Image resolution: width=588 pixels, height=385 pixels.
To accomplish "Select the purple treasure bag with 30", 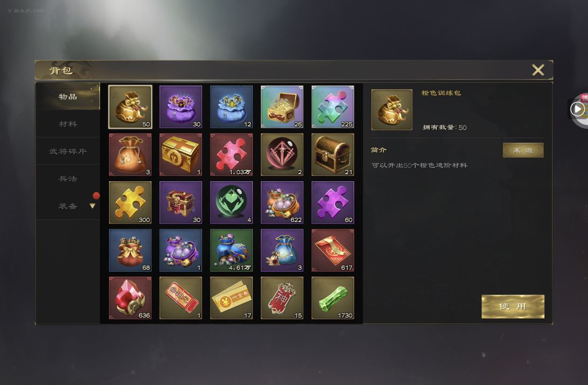I will (x=181, y=107).
